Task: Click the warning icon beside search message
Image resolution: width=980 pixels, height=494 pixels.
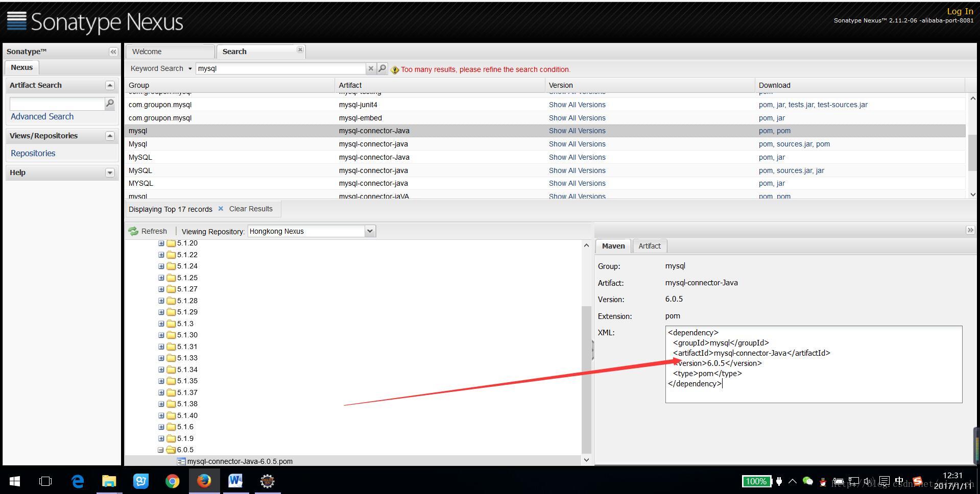Action: 395,70
